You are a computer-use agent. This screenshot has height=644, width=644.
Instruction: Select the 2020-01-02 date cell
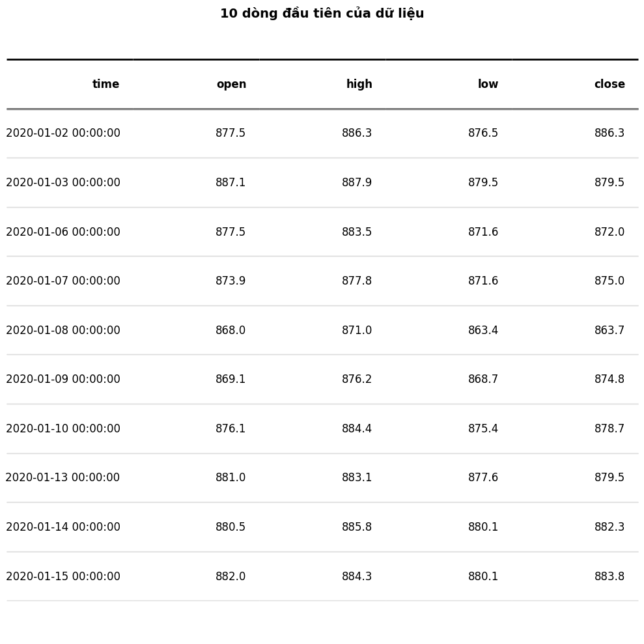(63, 133)
